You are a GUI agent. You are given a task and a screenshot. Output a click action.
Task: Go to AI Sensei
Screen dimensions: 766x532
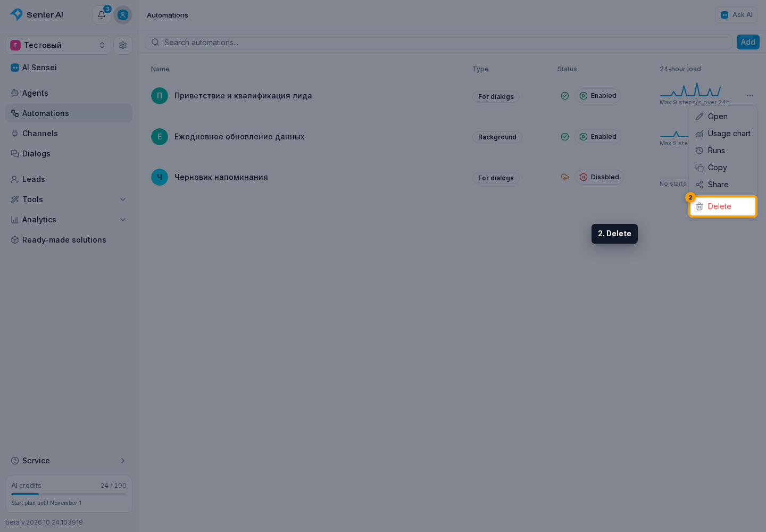point(69,68)
